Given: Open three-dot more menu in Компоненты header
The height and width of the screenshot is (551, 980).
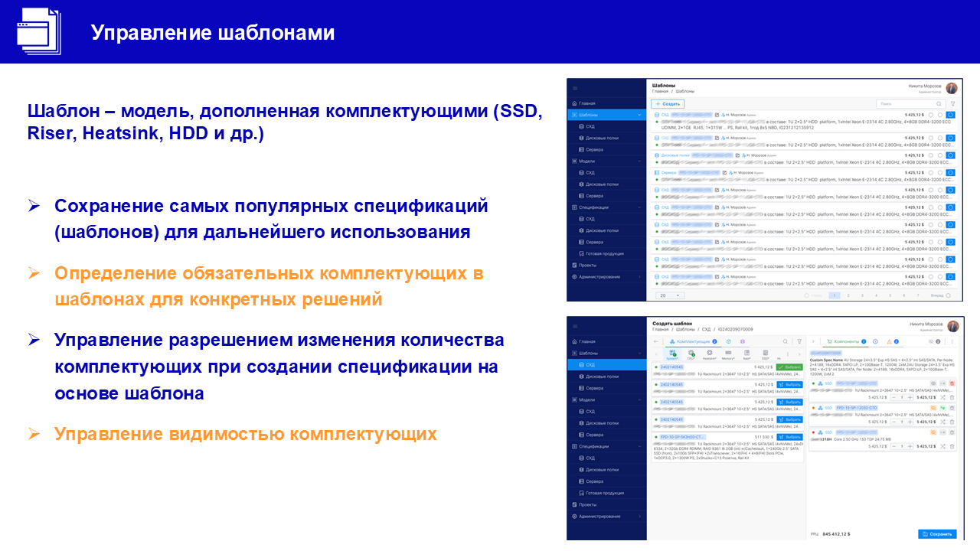Looking at the screenshot, I should pyautogui.click(x=952, y=341).
